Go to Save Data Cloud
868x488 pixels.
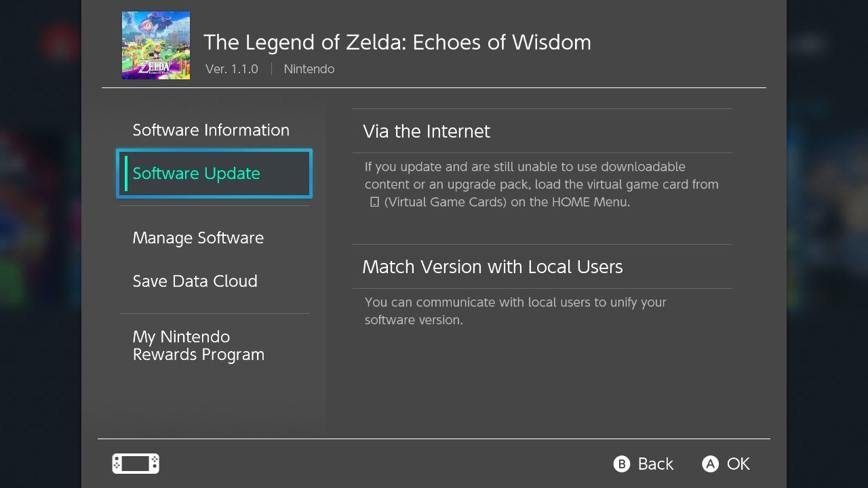click(x=195, y=281)
